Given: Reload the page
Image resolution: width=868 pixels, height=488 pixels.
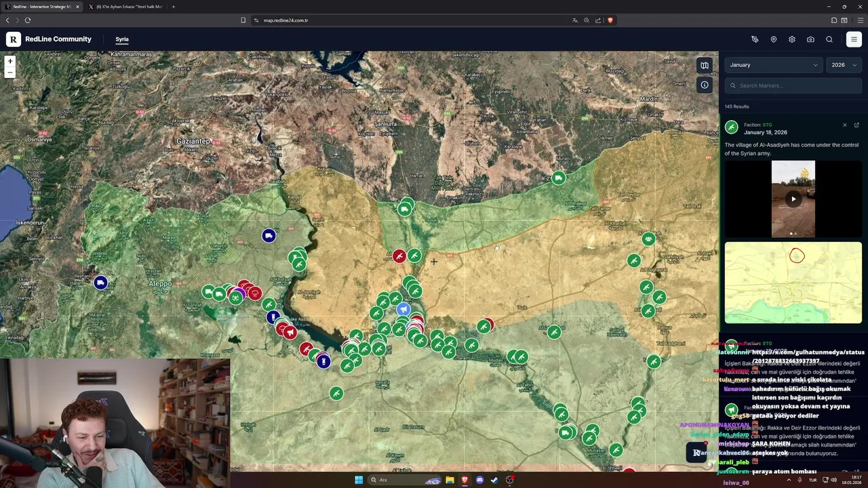Looking at the screenshot, I should coord(28,20).
